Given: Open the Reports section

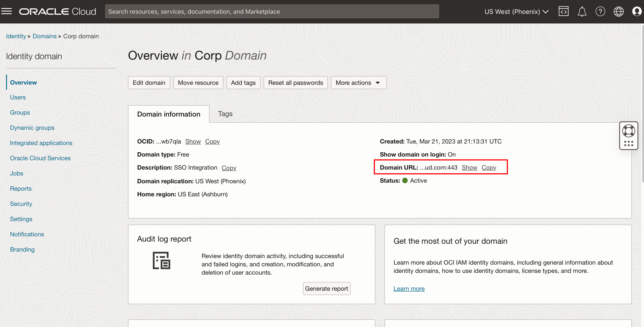Looking at the screenshot, I should pyautogui.click(x=21, y=189).
